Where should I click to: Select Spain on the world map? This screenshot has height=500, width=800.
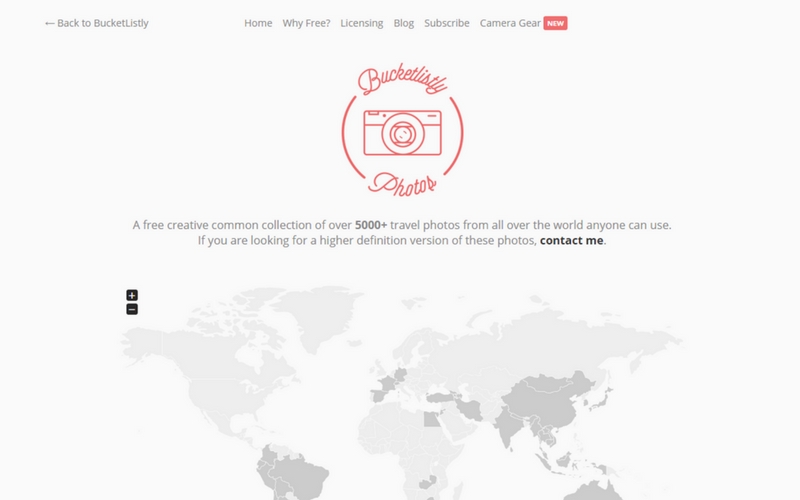tap(383, 394)
